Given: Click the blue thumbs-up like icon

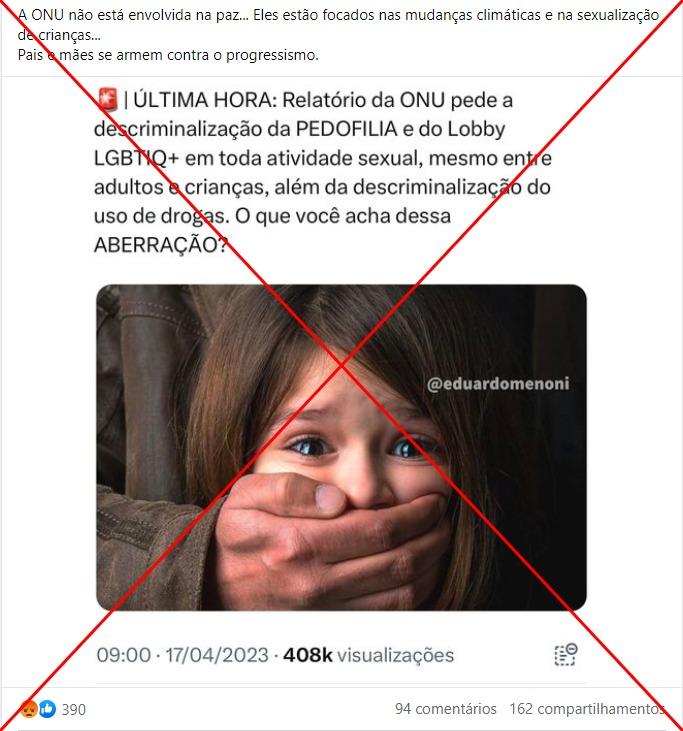Looking at the screenshot, I should coord(47,709).
